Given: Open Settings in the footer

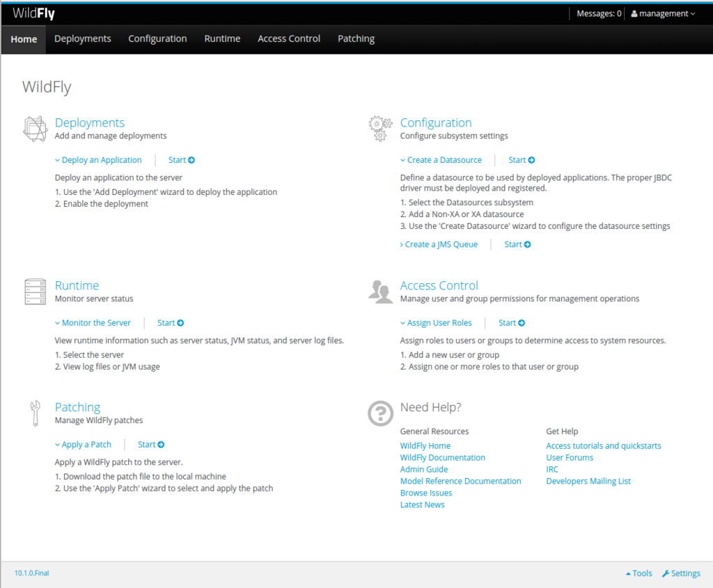Looking at the screenshot, I should (x=681, y=573).
